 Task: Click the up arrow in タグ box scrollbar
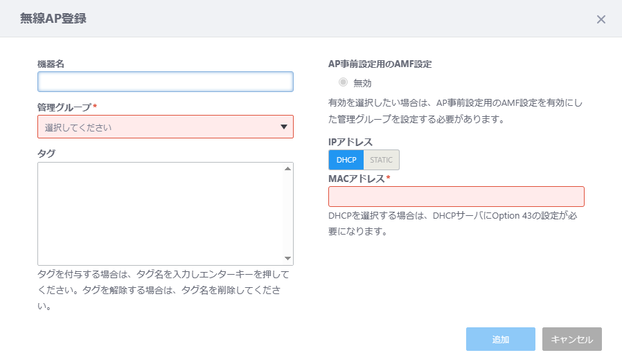288,169
